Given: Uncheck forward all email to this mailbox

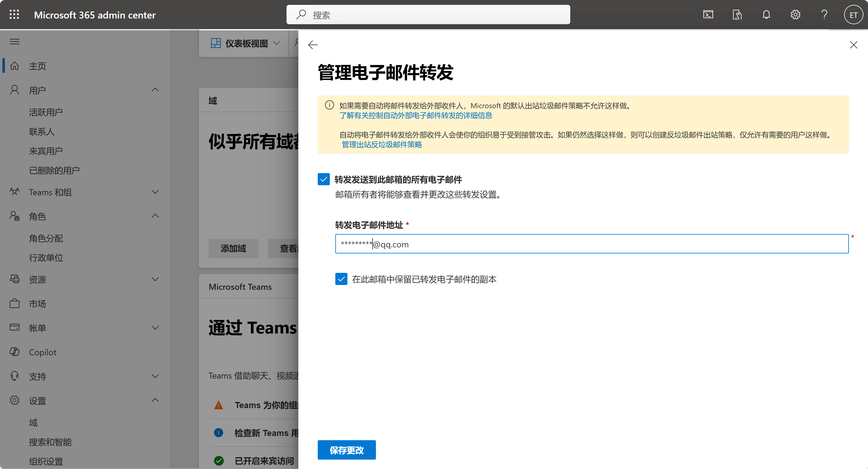Looking at the screenshot, I should click(323, 179).
